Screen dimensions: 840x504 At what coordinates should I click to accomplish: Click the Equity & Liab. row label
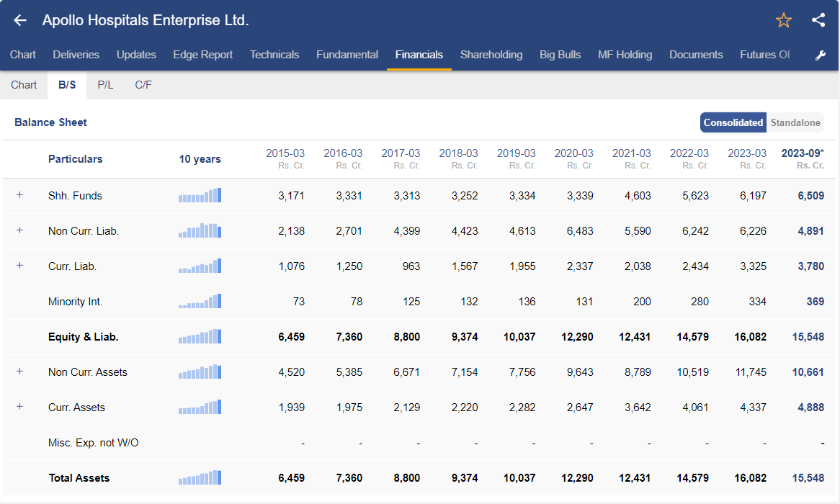(x=83, y=337)
